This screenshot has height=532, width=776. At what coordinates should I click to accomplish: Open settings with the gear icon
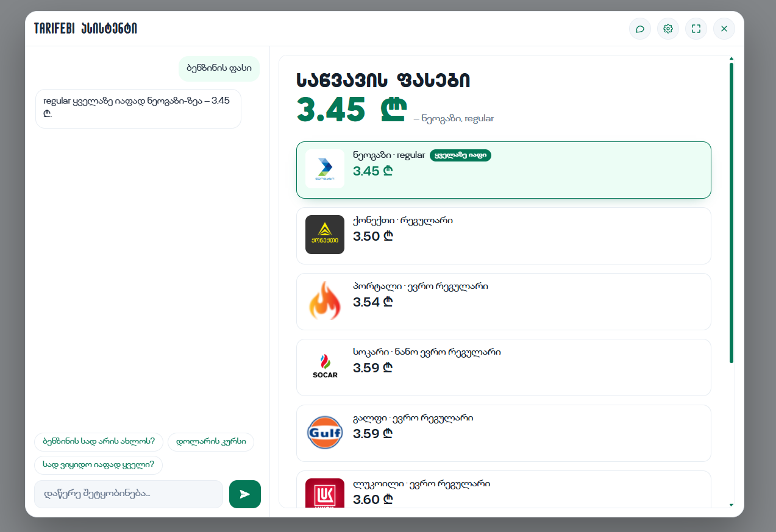(668, 29)
